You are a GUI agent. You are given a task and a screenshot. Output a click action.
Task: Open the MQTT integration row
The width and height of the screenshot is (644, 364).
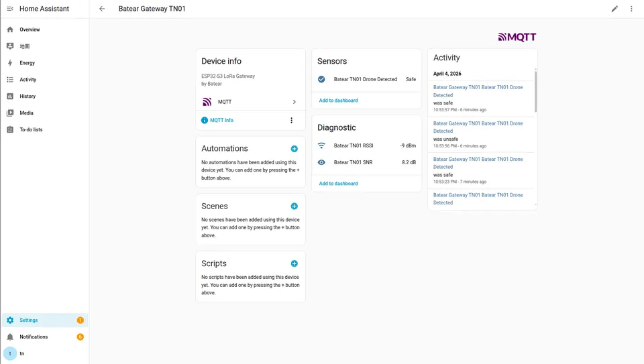pyautogui.click(x=250, y=102)
